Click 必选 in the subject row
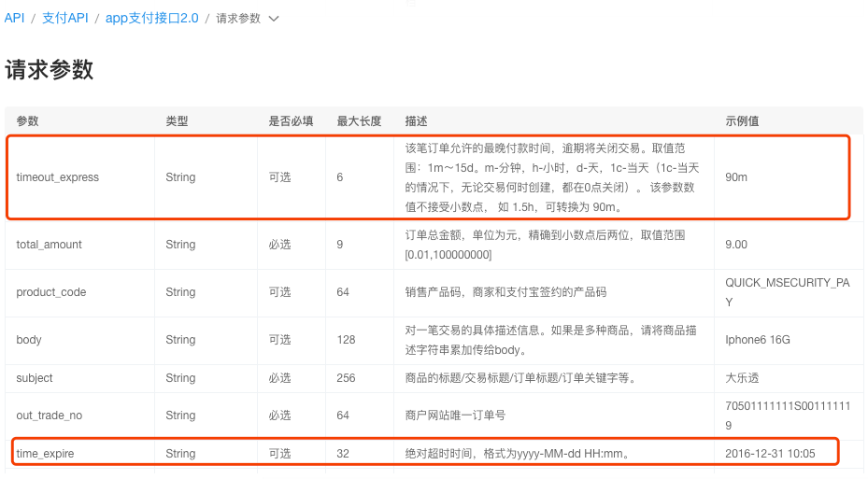The image size is (868, 479). [x=279, y=378]
